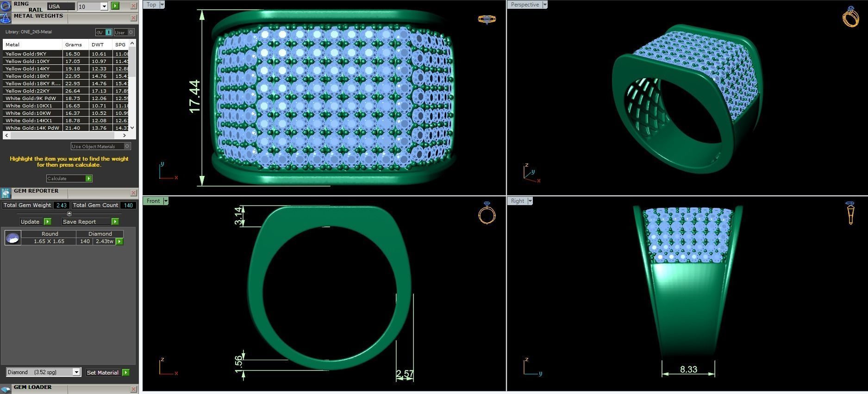Select the Perspective viewport label

point(525,5)
